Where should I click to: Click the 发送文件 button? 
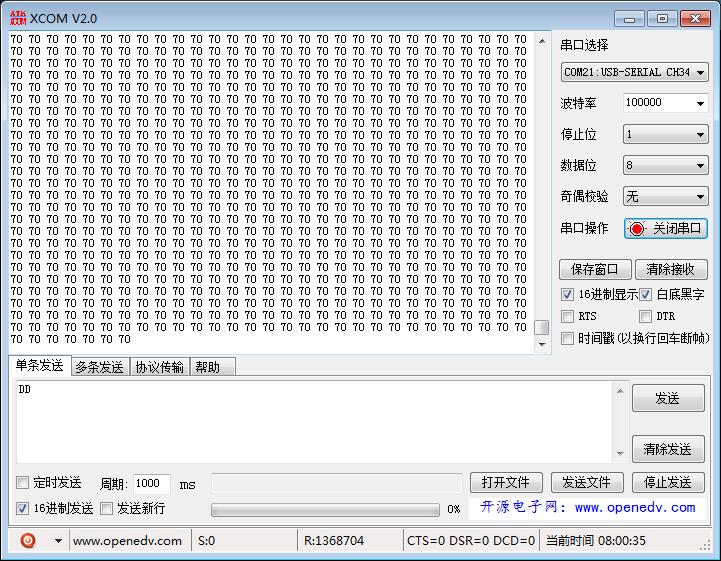[x=587, y=482]
